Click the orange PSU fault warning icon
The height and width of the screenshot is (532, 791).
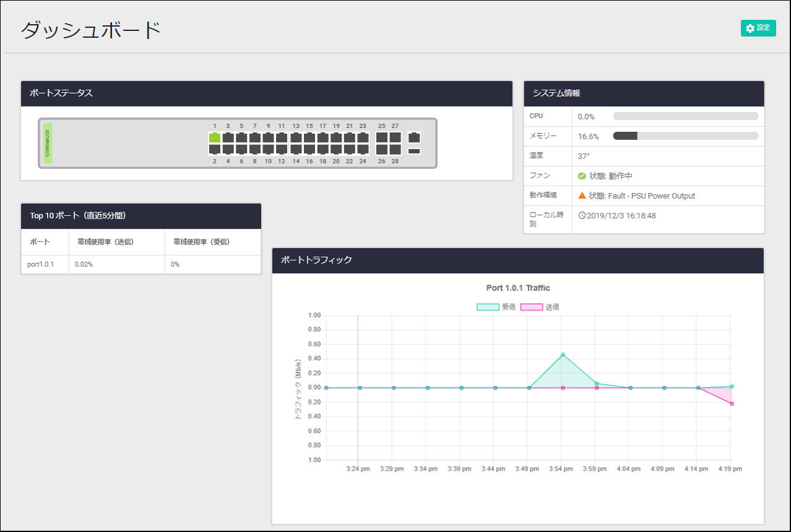coord(582,195)
